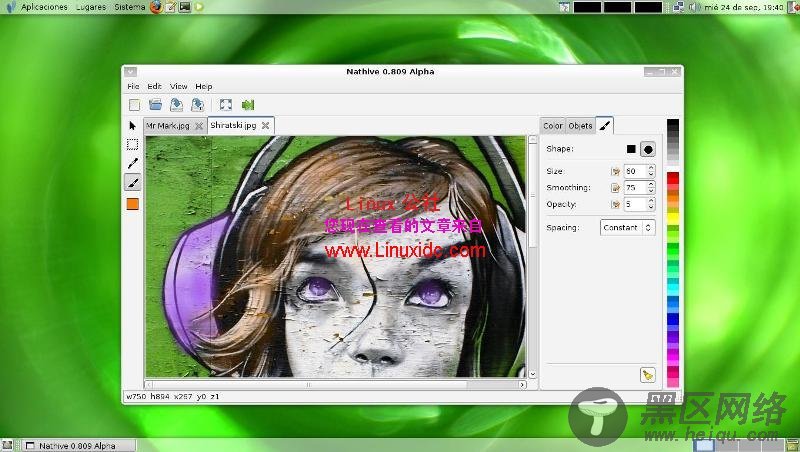This screenshot has width=800, height=452.
Task: Close the Mr Mark.jpg tab
Action: (x=199, y=125)
